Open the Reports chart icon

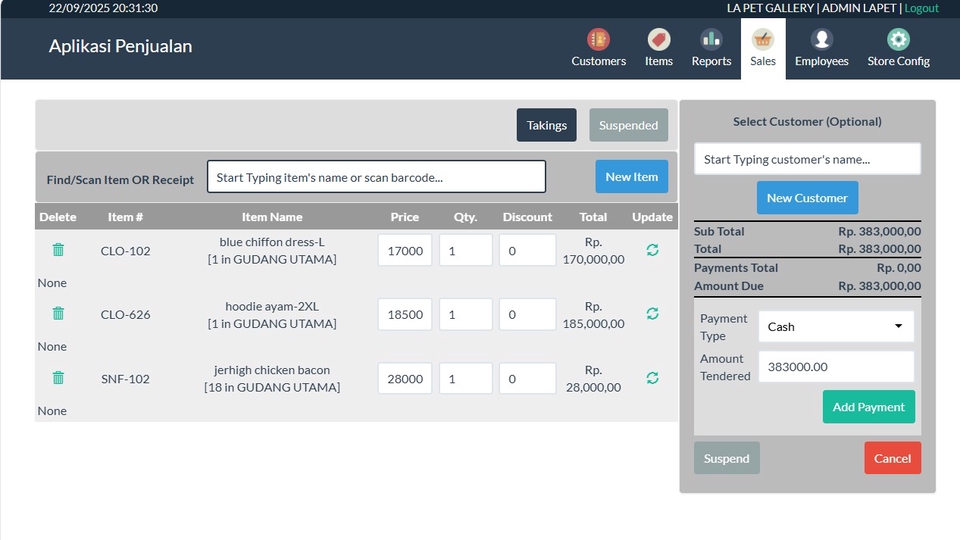[x=711, y=40]
